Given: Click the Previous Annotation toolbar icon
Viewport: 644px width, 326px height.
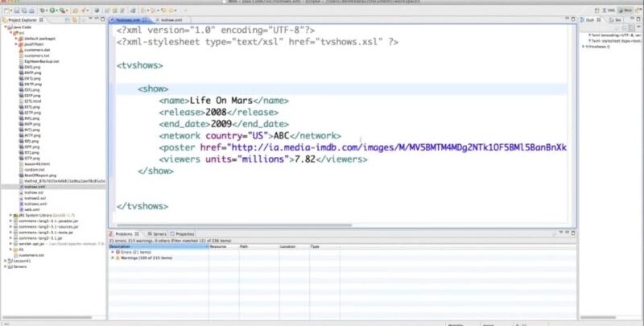Looking at the screenshot, I should click(154, 10).
